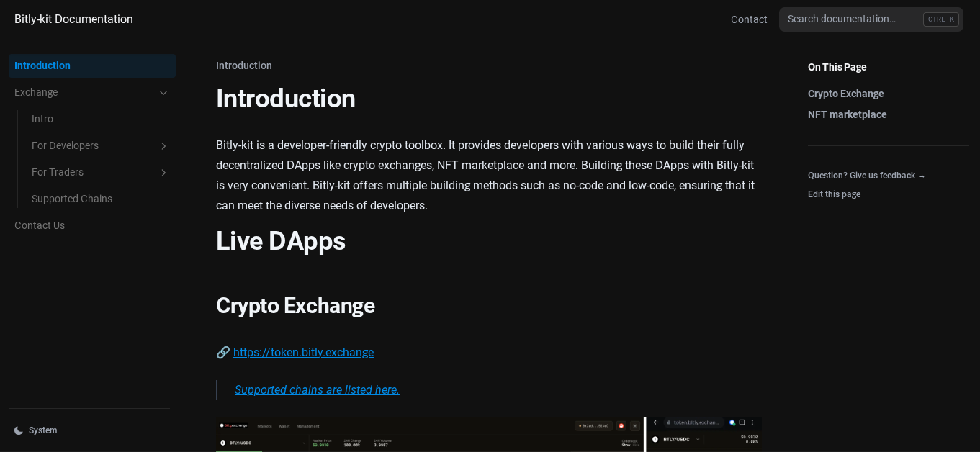Open the Exchange sidebar section
This screenshot has width=980, height=452.
coord(92,92)
